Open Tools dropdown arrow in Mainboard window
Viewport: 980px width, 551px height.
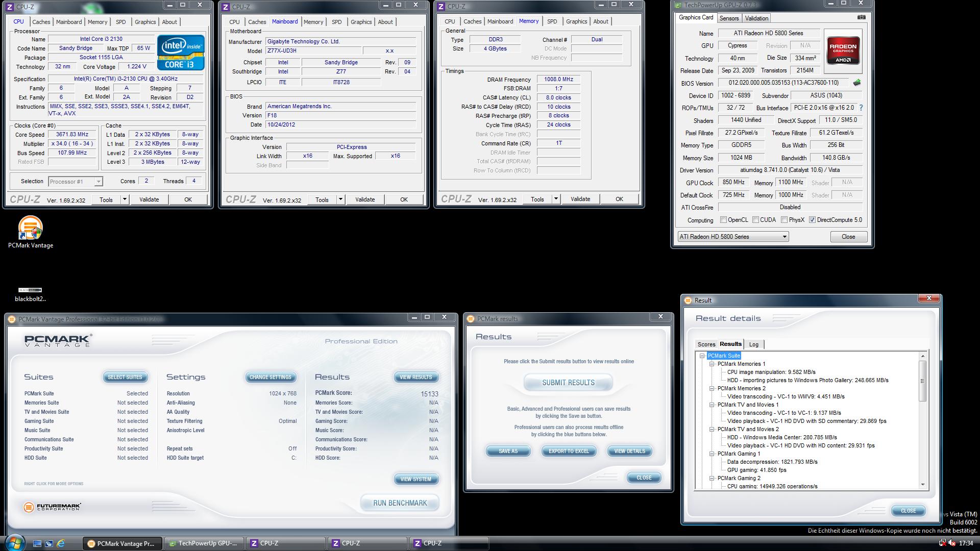tap(340, 199)
